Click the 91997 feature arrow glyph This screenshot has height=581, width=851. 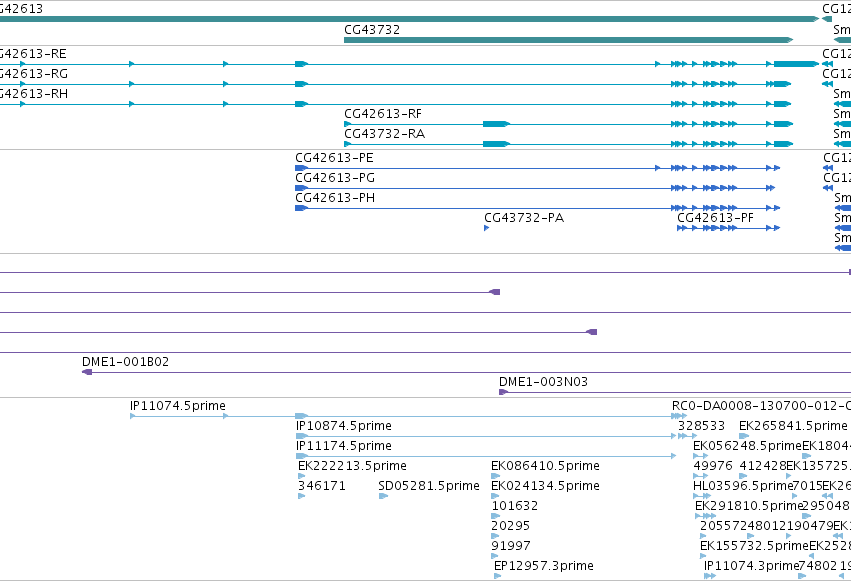pyautogui.click(x=494, y=556)
